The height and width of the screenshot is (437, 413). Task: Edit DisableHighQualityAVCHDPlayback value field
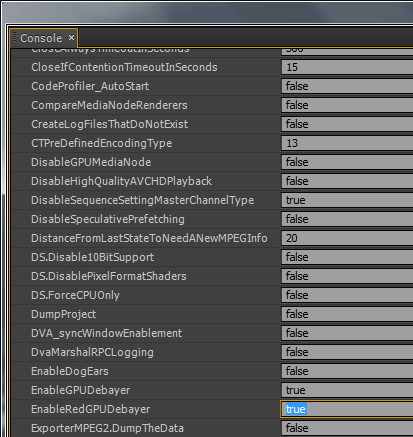click(347, 181)
